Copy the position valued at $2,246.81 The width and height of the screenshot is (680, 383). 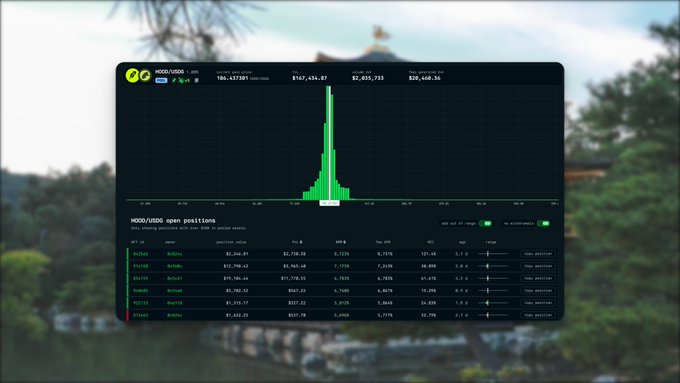pos(538,254)
